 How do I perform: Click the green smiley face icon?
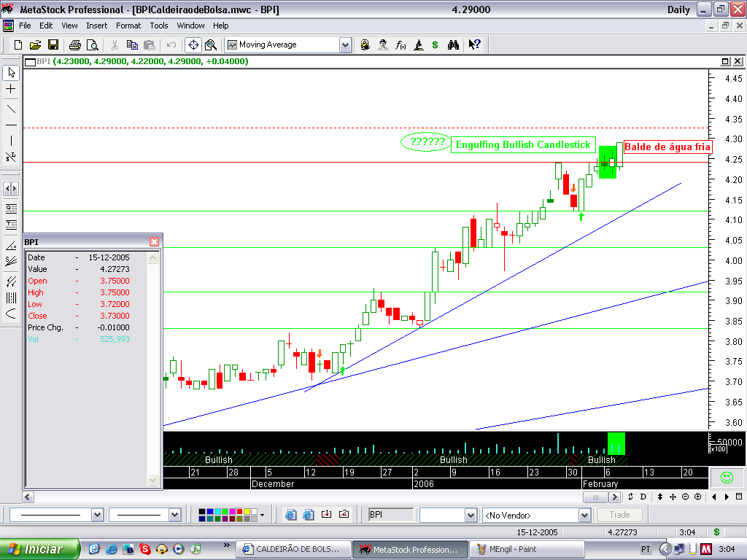727,478
